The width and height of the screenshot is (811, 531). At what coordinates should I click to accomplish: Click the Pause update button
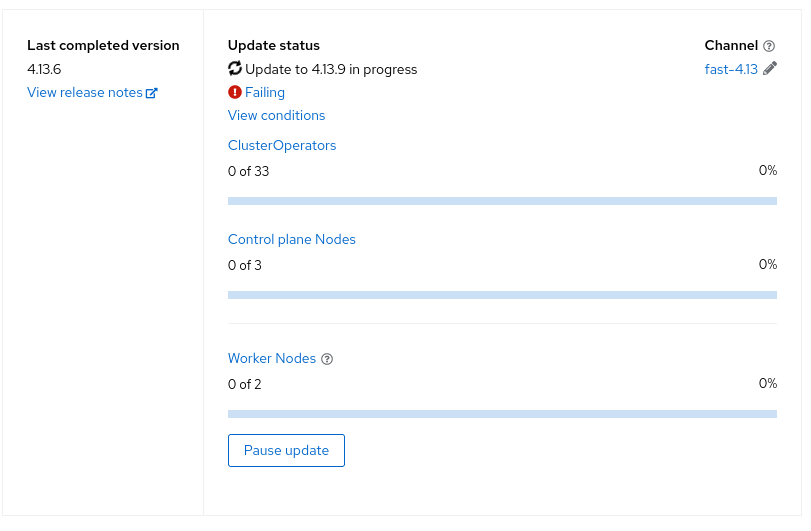click(x=287, y=450)
